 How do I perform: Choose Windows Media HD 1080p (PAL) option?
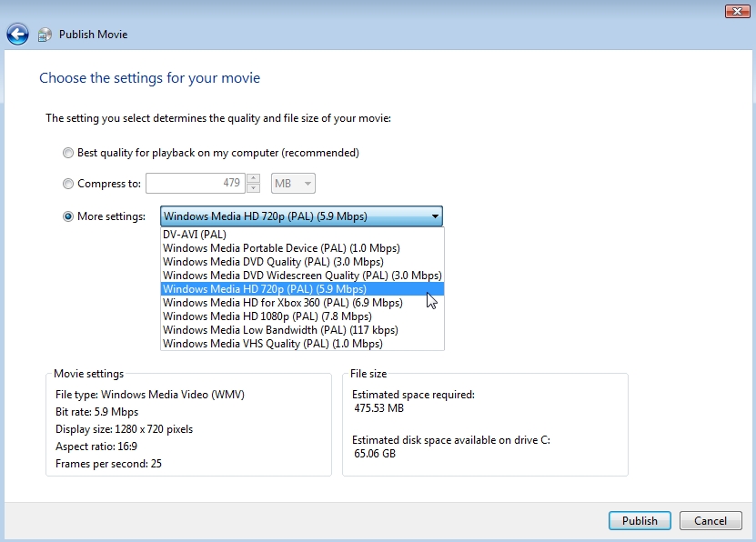pos(302,316)
